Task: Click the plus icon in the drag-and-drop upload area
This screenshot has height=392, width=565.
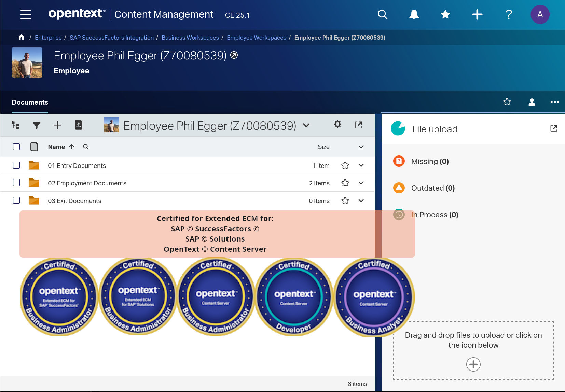Action: [473, 364]
